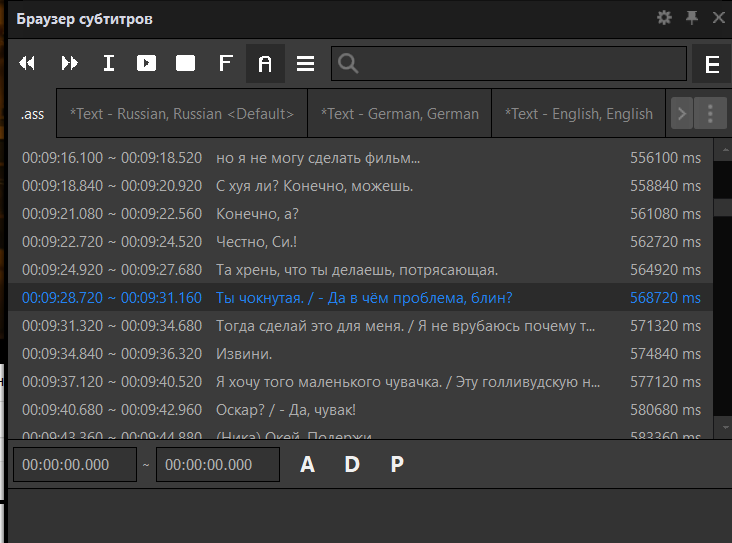This screenshot has width=732, height=543.
Task: Click the 'E' button beside search
Action: 712,65
